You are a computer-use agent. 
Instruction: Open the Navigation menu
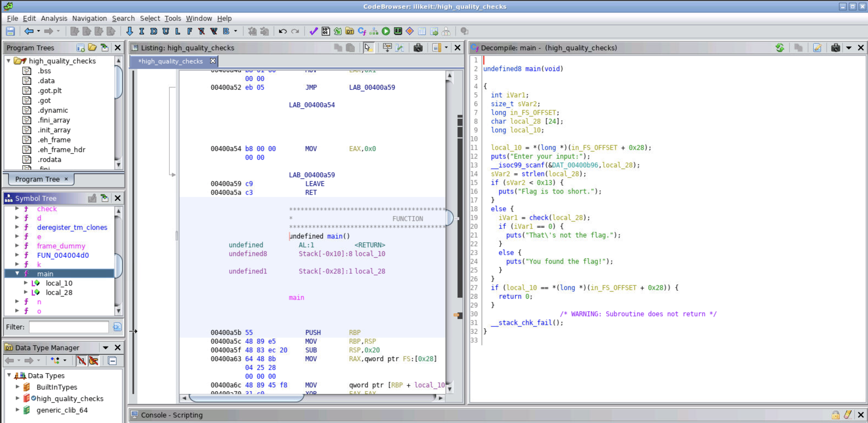click(x=89, y=18)
